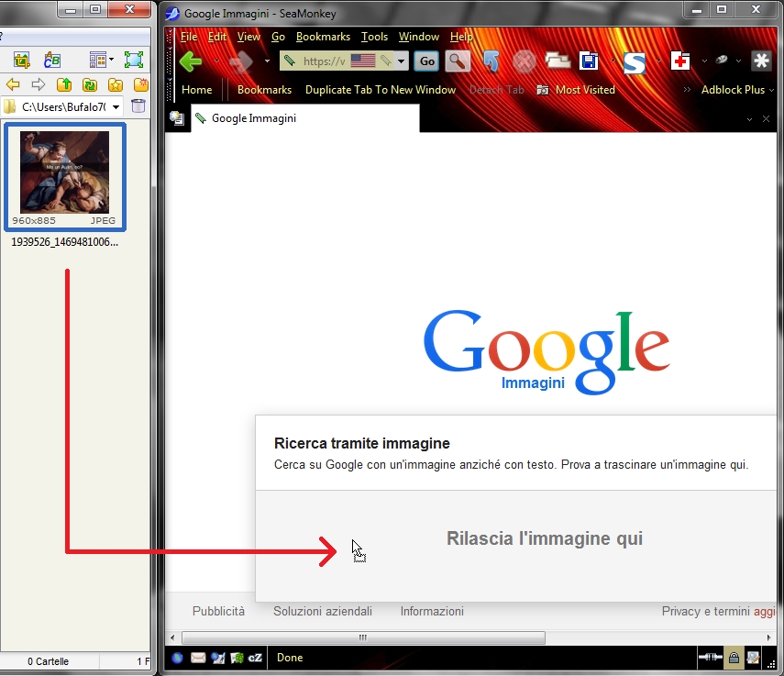Click the Navigator globe status bar icon
The image size is (784, 676).
(x=178, y=658)
